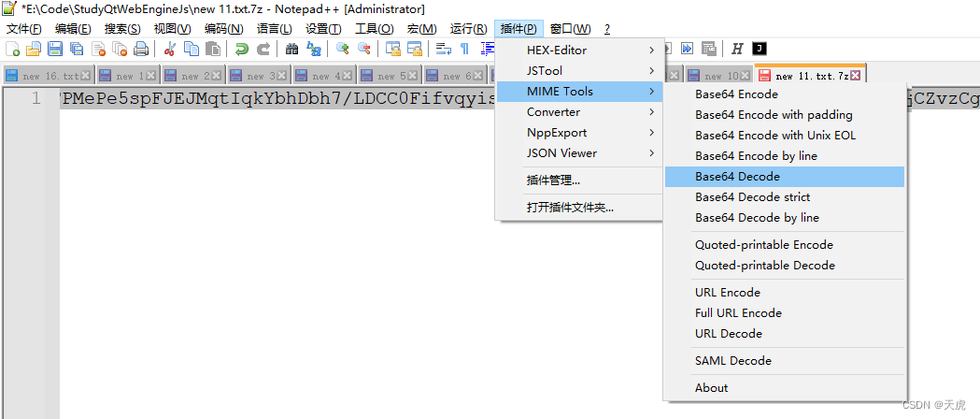
Task: Open the 搜索(S) menu
Action: [122, 29]
